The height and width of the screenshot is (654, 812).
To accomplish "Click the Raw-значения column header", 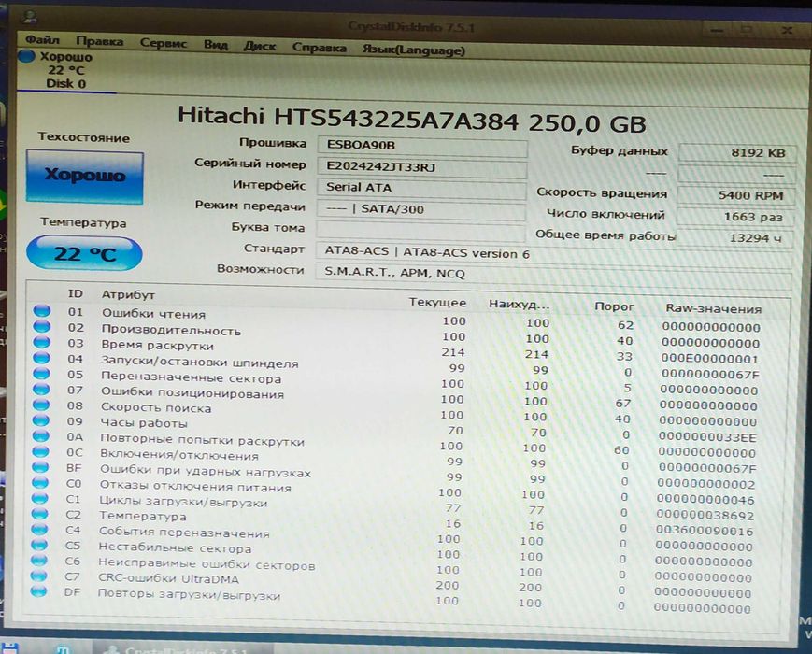I will point(714,308).
